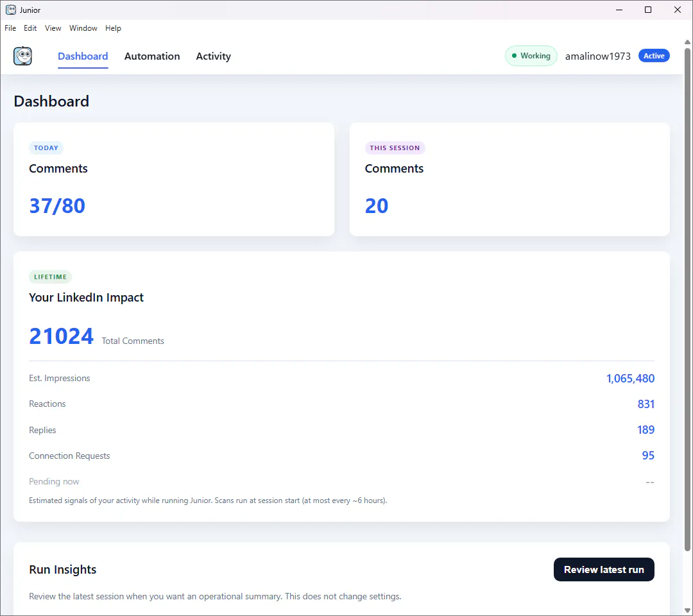Click the scrollbar up arrow

[687, 42]
